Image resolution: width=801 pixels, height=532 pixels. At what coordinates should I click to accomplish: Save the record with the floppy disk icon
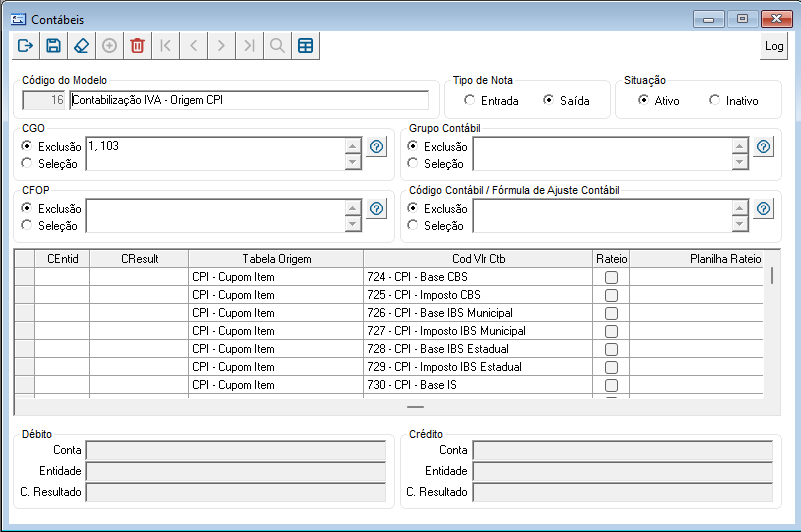coord(53,45)
